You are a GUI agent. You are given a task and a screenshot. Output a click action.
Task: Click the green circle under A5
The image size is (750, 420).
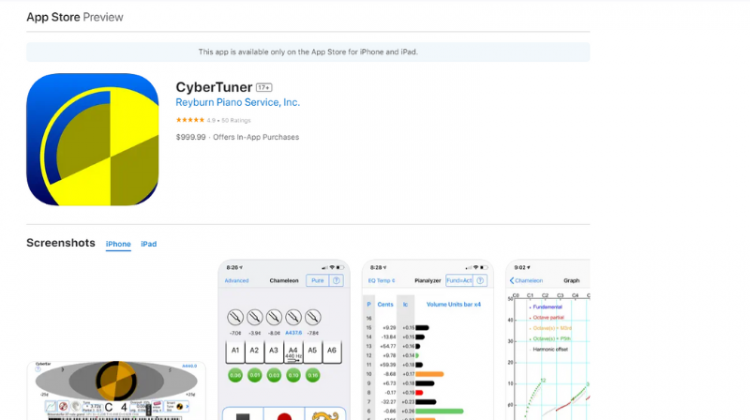[313, 376]
